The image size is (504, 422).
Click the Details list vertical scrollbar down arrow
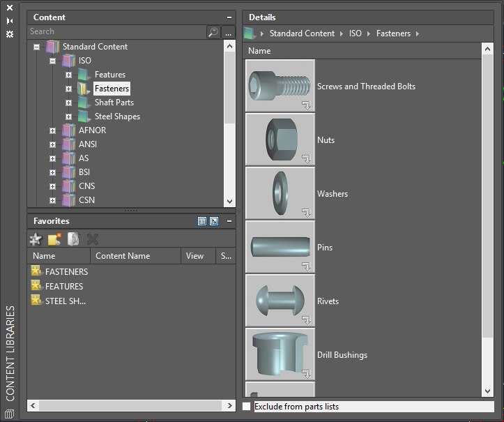(x=488, y=392)
